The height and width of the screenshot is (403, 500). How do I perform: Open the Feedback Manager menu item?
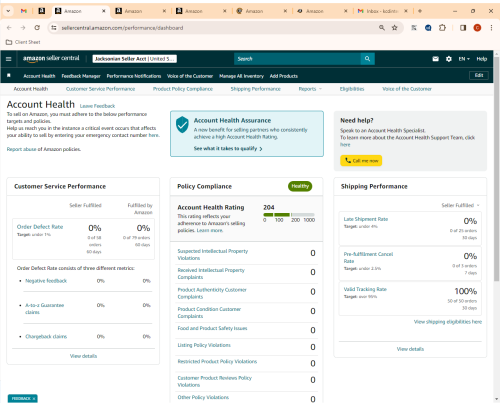coord(81,76)
